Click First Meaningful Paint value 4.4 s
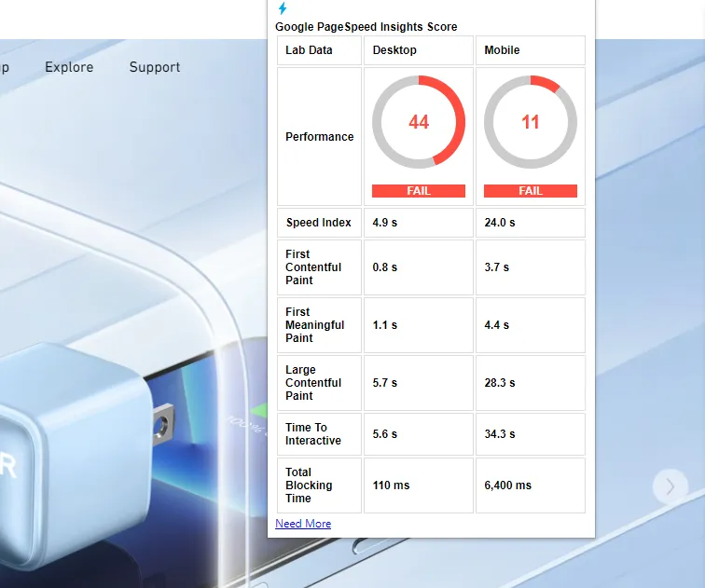This screenshot has width=705, height=588. (497, 325)
